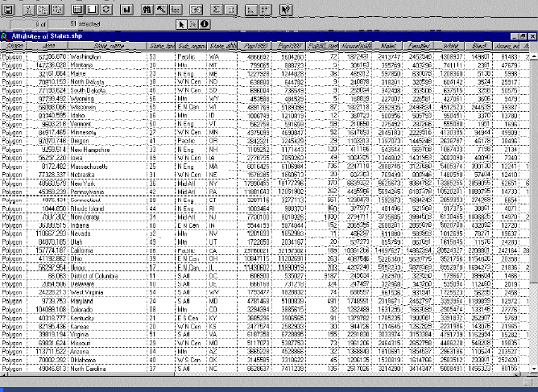Click the Select All records icon

tap(76, 9)
